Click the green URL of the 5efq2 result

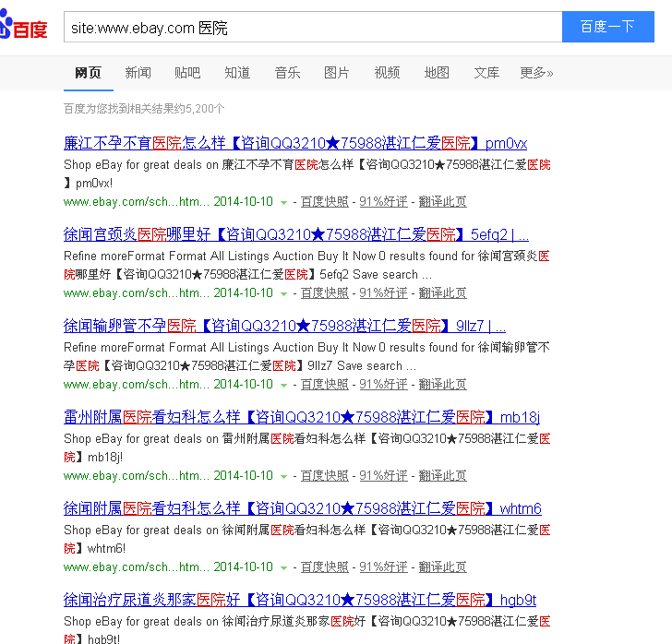[x=137, y=293]
